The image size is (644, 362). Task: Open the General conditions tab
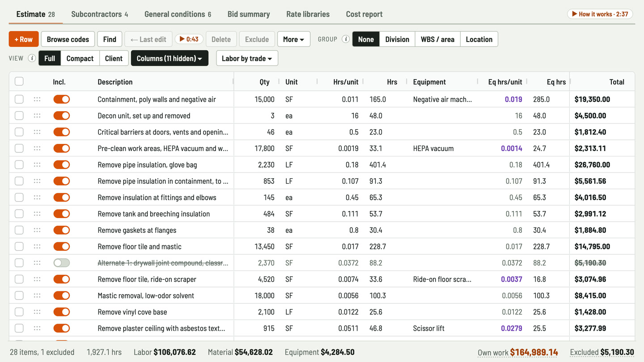(x=178, y=14)
